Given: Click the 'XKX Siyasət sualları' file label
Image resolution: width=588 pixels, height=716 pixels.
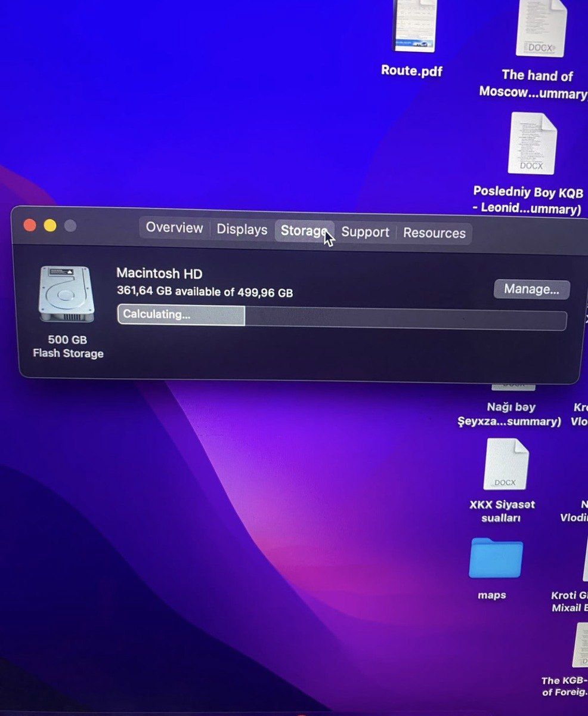Looking at the screenshot, I should [502, 511].
